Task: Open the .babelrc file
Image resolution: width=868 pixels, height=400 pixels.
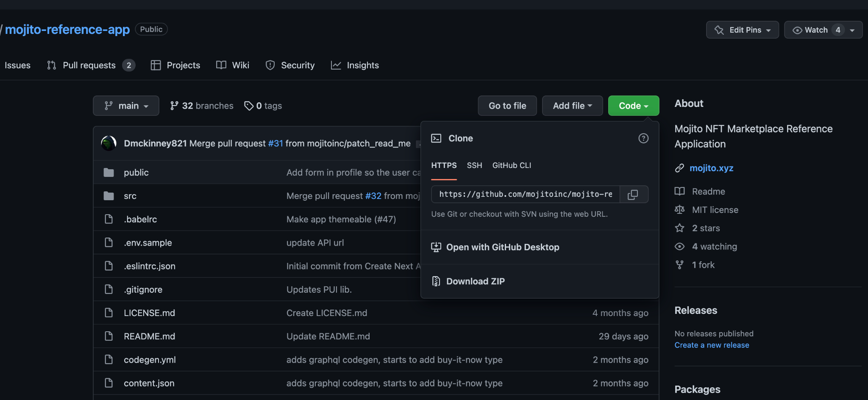Action: click(x=140, y=219)
